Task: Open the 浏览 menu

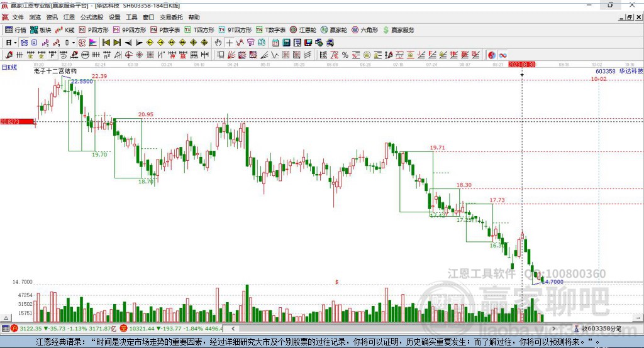Action: pyautogui.click(x=35, y=17)
